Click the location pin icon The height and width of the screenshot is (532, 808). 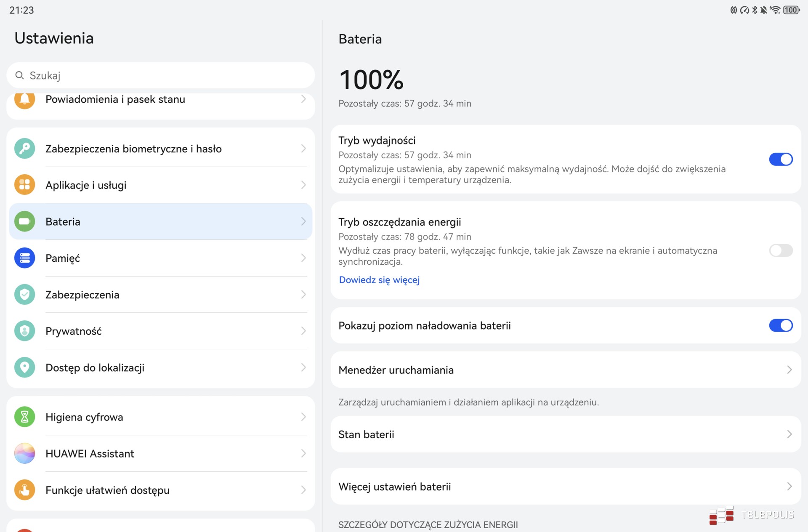coord(24,367)
